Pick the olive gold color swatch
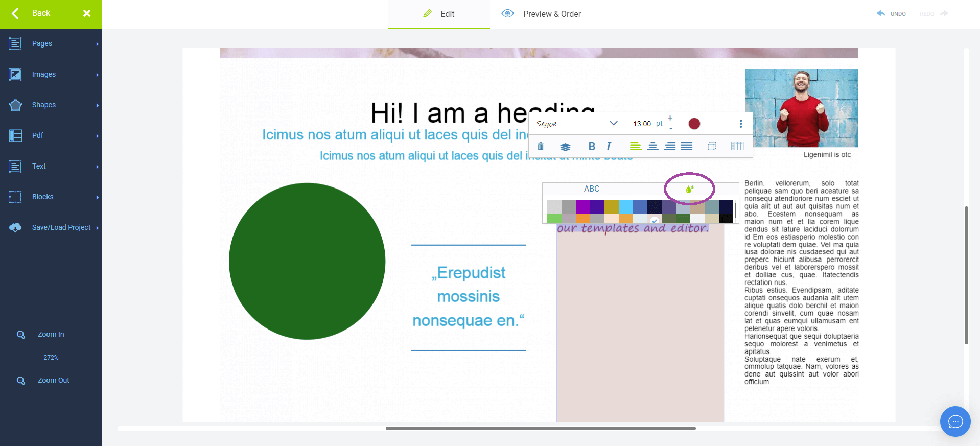Image resolution: width=980 pixels, height=446 pixels. pyautogui.click(x=612, y=207)
